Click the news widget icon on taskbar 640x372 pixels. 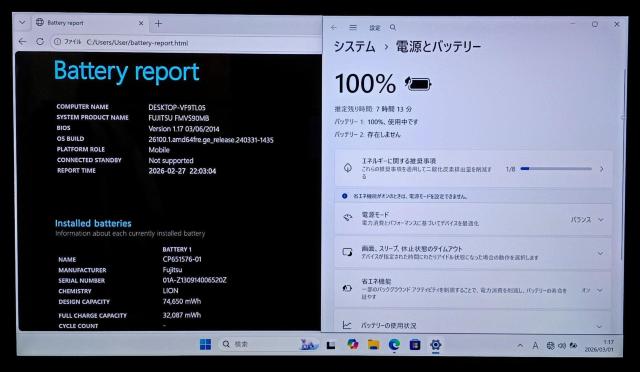pos(309,345)
